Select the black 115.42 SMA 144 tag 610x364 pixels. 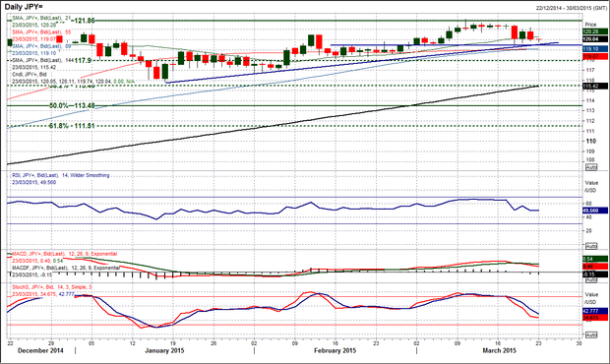pos(595,86)
